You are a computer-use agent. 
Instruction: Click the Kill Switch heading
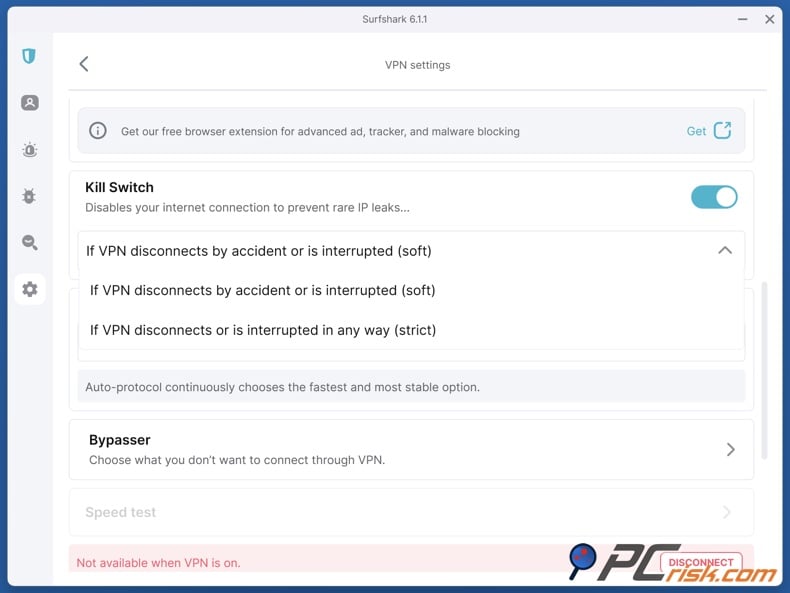119,187
